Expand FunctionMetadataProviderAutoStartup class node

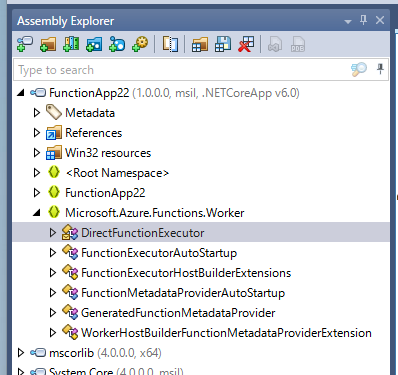point(53,293)
